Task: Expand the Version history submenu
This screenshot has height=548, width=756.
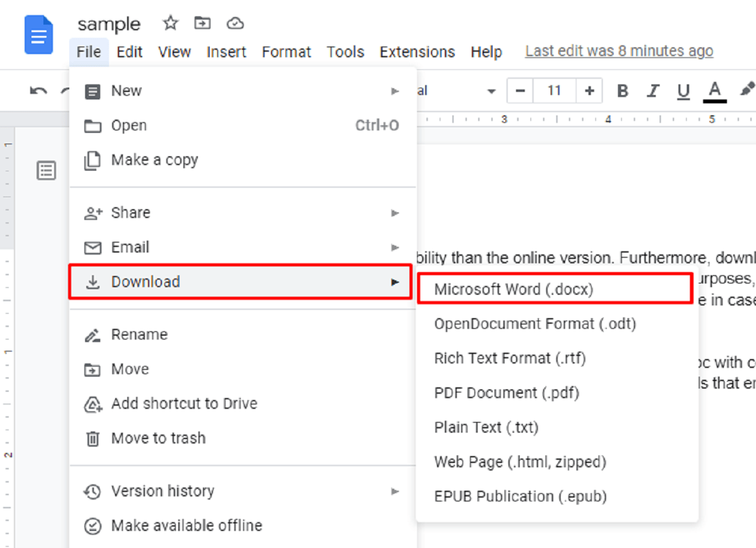Action: [x=395, y=491]
